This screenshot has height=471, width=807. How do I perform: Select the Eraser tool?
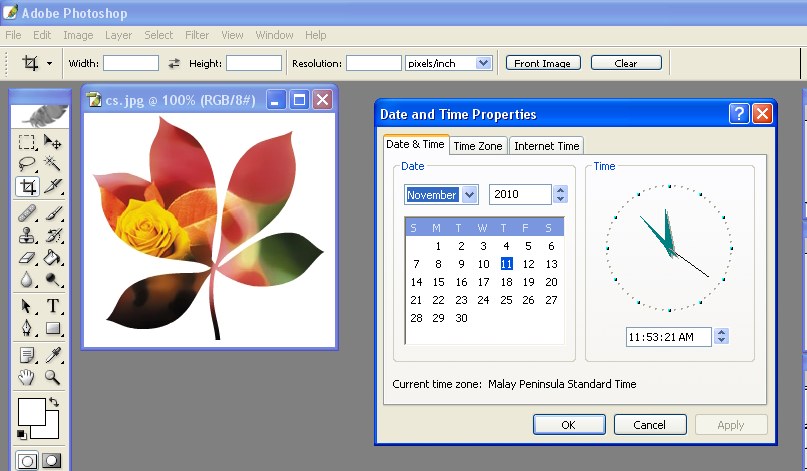click(x=27, y=257)
